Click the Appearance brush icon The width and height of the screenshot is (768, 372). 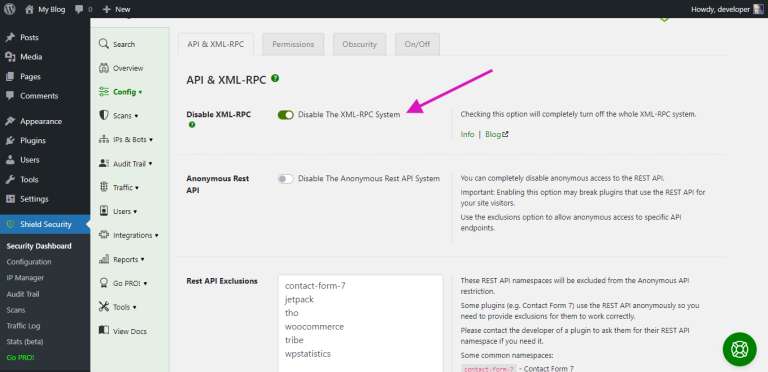click(x=10, y=121)
